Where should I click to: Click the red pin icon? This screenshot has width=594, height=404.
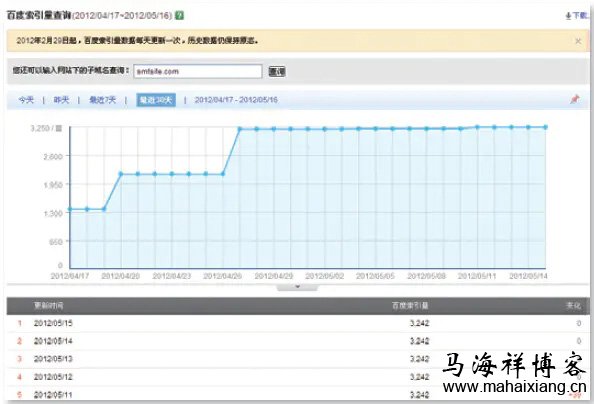click(575, 99)
